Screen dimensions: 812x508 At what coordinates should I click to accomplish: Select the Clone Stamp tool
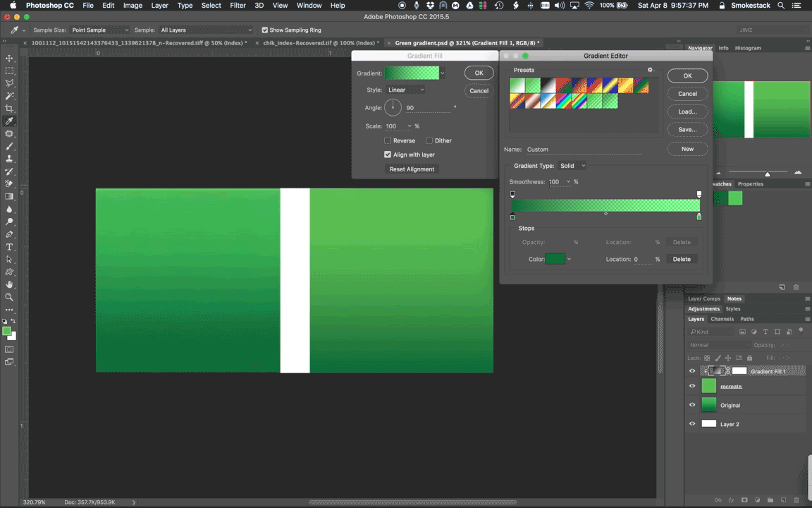[9, 159]
